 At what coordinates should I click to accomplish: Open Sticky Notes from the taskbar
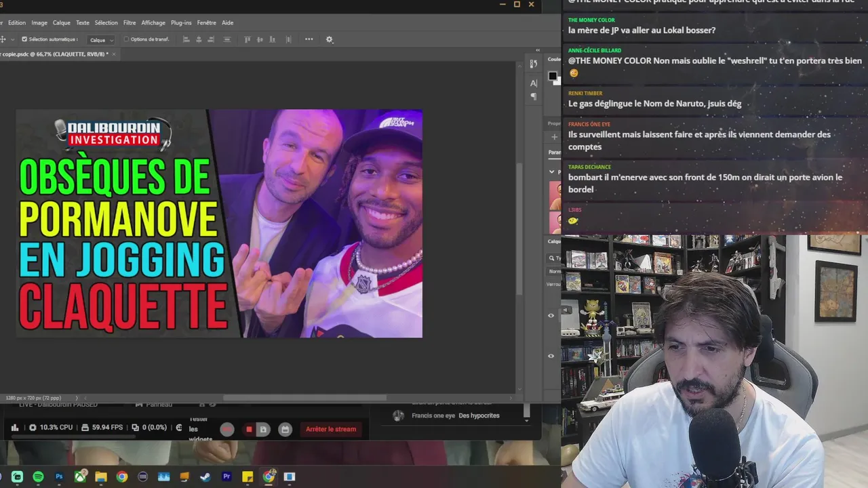(x=248, y=477)
